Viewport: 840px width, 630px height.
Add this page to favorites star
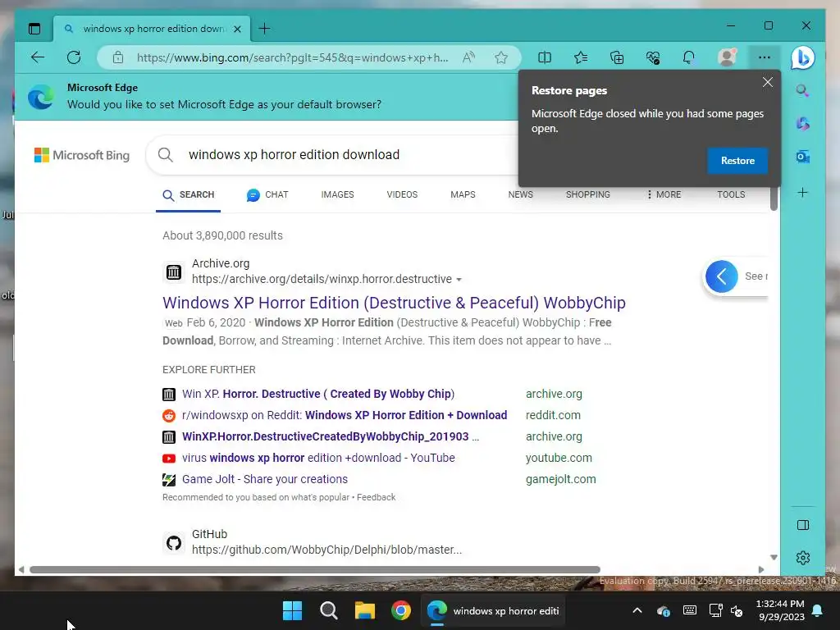pos(501,57)
